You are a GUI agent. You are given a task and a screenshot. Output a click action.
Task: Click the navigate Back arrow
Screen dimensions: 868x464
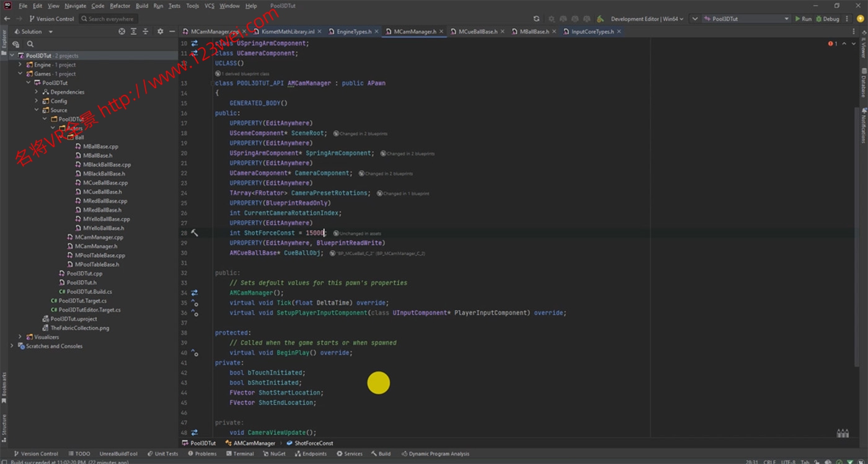pos(7,19)
